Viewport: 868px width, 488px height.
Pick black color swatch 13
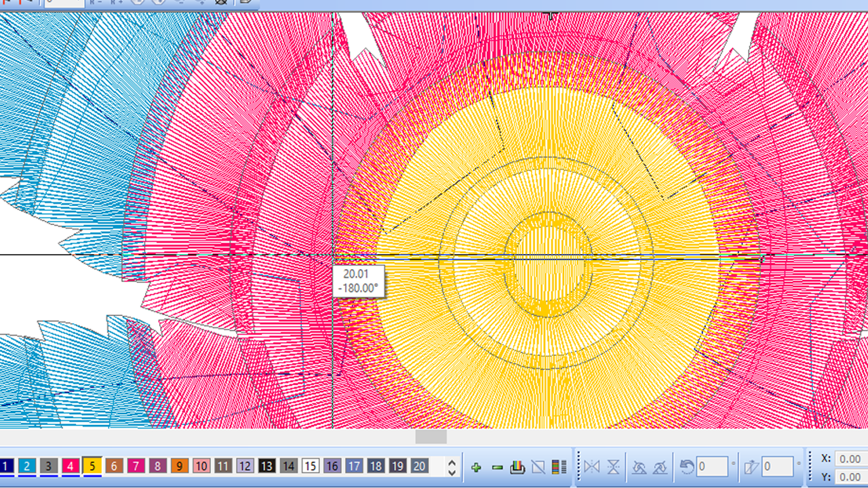(x=267, y=466)
